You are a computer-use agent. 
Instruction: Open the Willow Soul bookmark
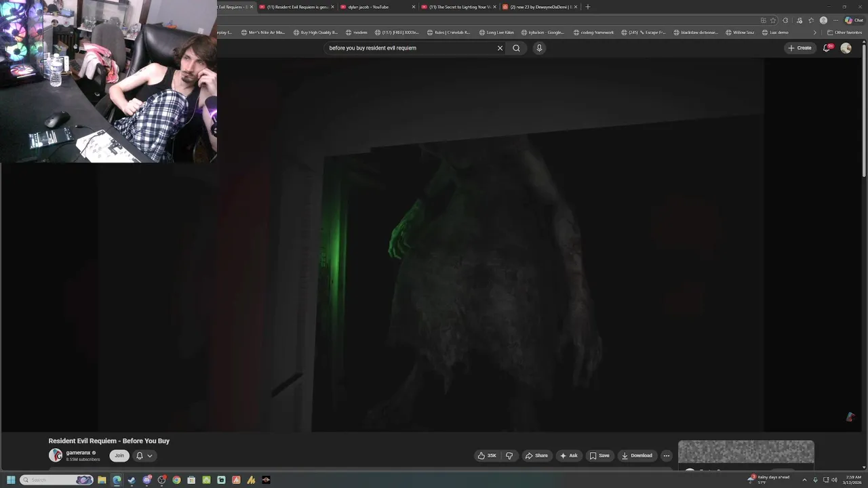pyautogui.click(x=740, y=33)
